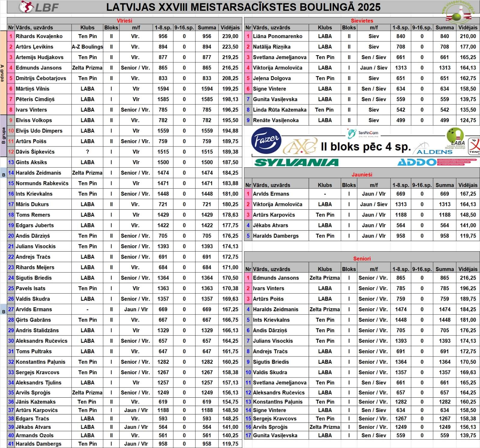Click the name Elvijs Udo Dimpers
The image size is (480, 448).
coord(39,131)
